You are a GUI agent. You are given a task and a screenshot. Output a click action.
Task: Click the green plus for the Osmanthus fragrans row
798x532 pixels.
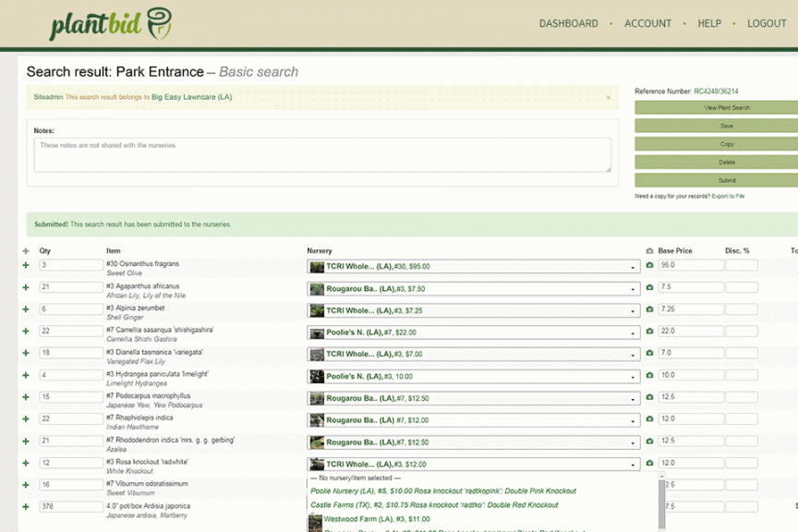25,265
